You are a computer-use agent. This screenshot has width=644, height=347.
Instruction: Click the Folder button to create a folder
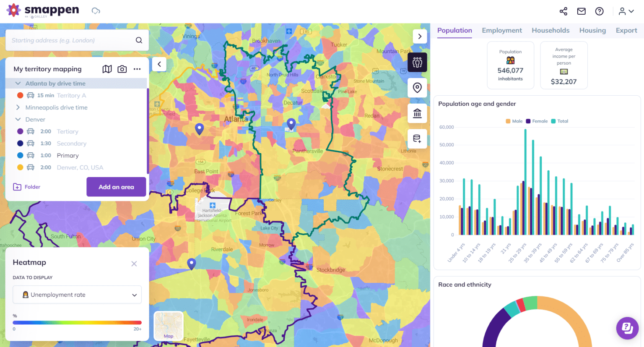[x=26, y=187]
